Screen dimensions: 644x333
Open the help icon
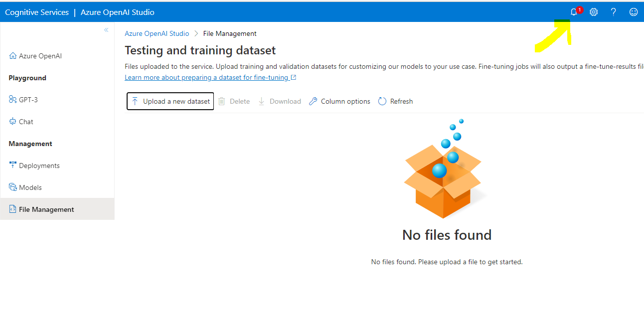613,11
